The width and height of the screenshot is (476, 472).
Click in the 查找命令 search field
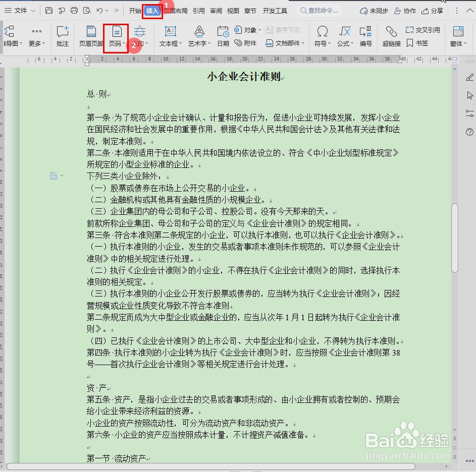click(319, 11)
